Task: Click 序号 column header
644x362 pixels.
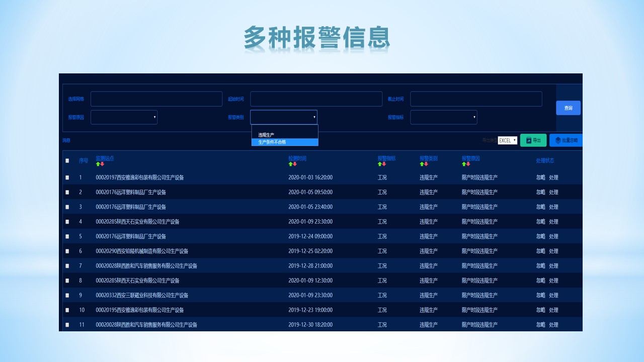Action: click(x=84, y=161)
